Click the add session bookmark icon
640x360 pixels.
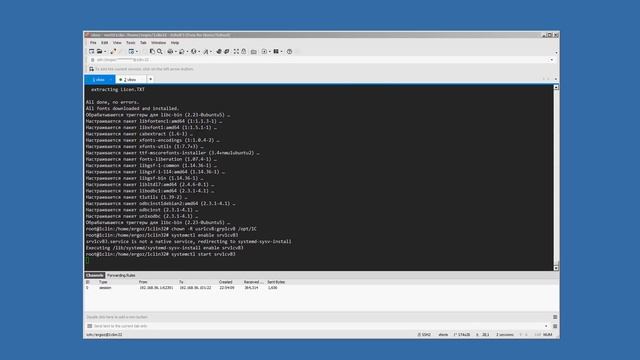[x=91, y=69]
